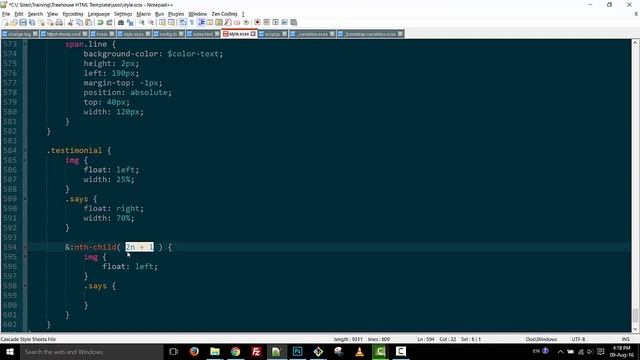Open the Windows Start menu

click(x=9, y=352)
